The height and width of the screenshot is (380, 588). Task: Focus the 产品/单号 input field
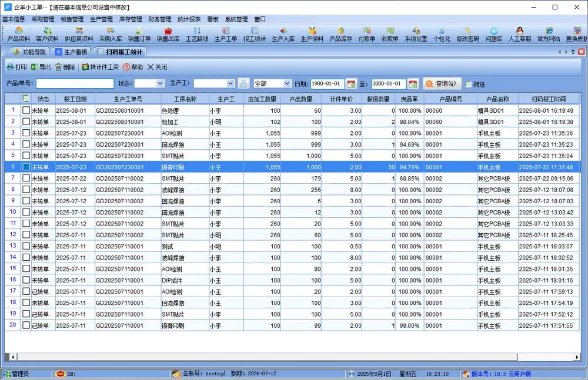click(x=75, y=83)
